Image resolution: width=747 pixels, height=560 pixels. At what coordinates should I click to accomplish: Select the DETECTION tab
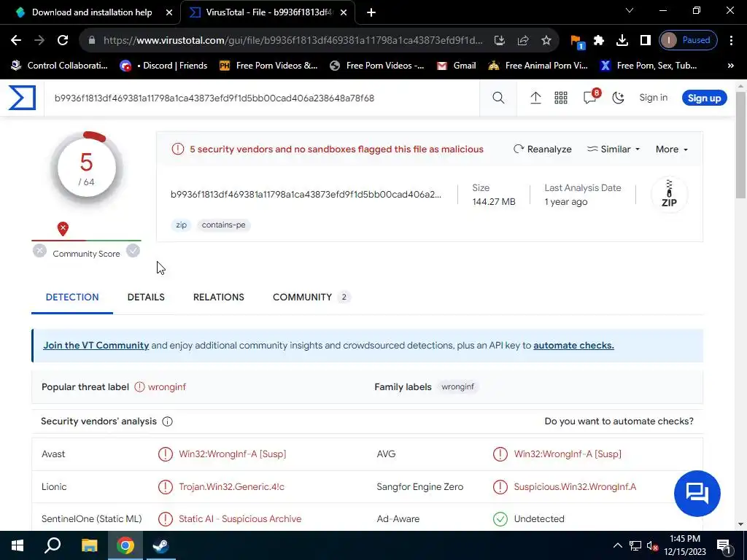[x=72, y=297]
